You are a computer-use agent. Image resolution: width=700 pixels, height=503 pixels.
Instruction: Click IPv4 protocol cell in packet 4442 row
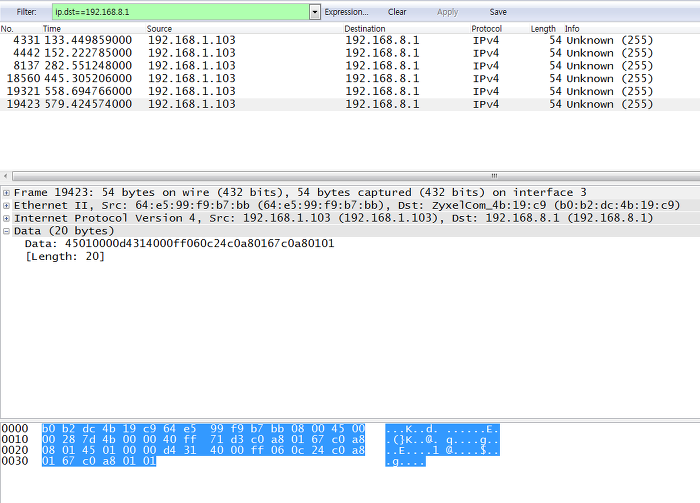point(486,53)
